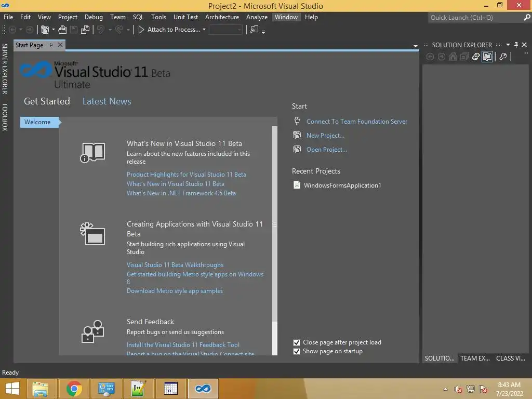This screenshot has height=399, width=532.
Task: Click the book icon for What's New section
Action: (92, 153)
